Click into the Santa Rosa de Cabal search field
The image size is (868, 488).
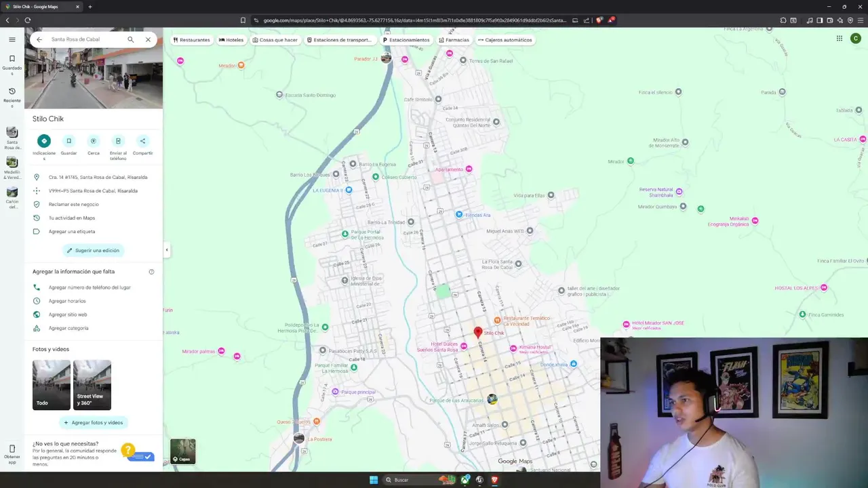[x=85, y=39]
